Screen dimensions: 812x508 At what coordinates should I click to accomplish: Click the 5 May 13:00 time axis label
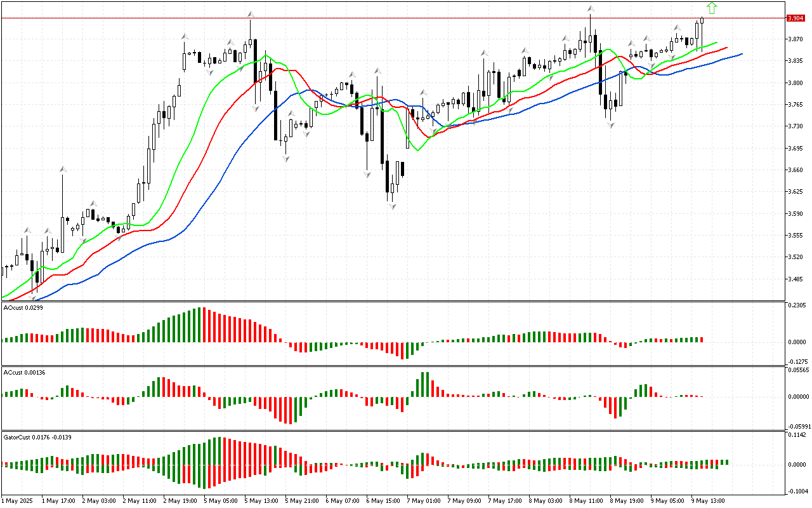point(261,500)
